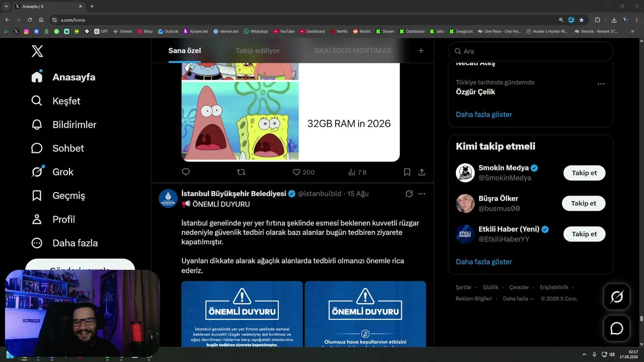Image resolution: width=644 pixels, height=362 pixels.
Task: Click the browser home button
Action: point(41,20)
